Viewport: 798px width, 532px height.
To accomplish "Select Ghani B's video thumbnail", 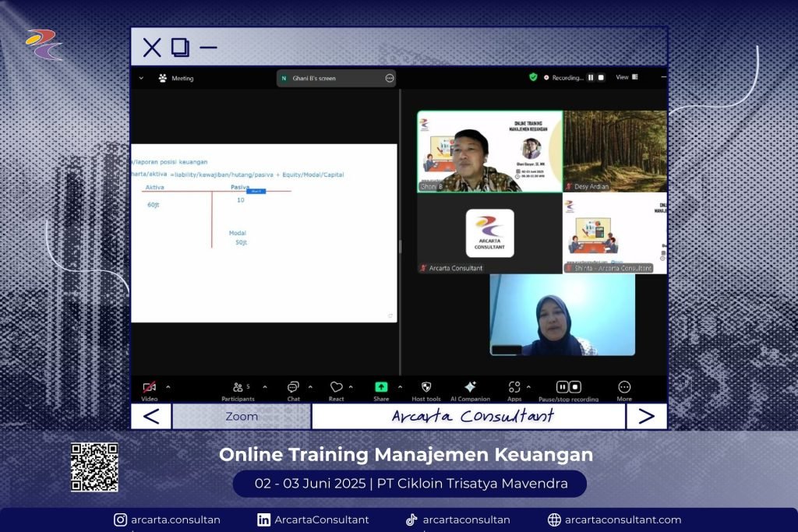I will (489, 151).
